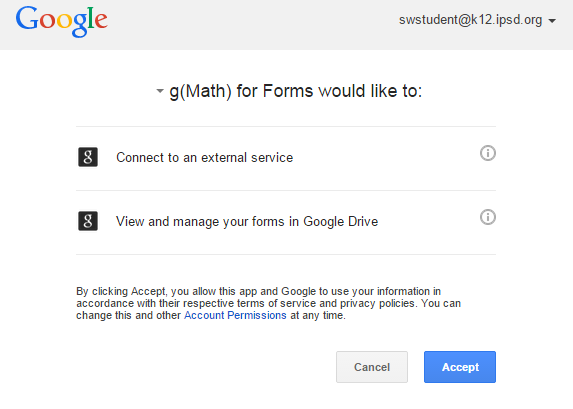Viewport: 573px width, 409px height.
Task: Click the words Google Drive in the second permission
Action: click(x=341, y=221)
